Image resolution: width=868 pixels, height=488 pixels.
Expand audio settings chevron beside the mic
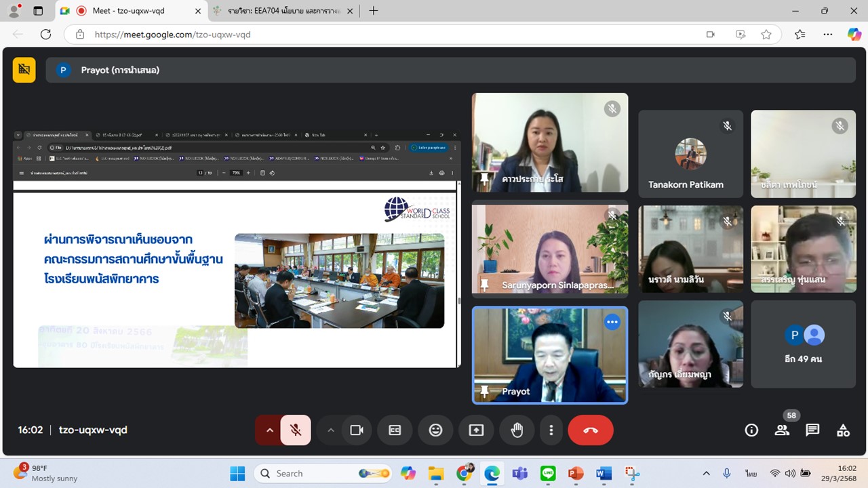269,430
